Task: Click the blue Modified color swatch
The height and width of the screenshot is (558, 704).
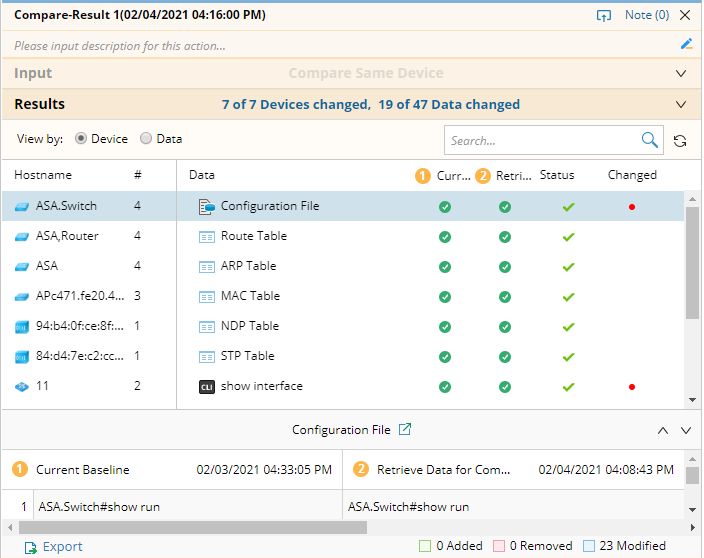Action: pyautogui.click(x=589, y=546)
